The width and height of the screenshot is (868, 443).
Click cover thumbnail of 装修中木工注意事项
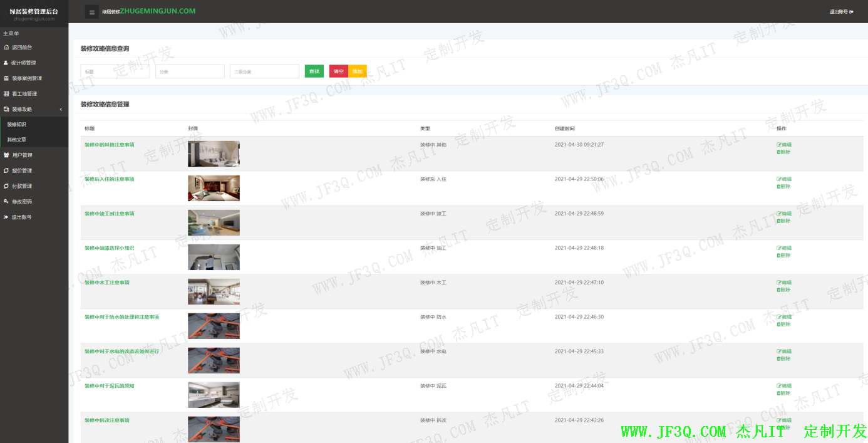(x=214, y=291)
